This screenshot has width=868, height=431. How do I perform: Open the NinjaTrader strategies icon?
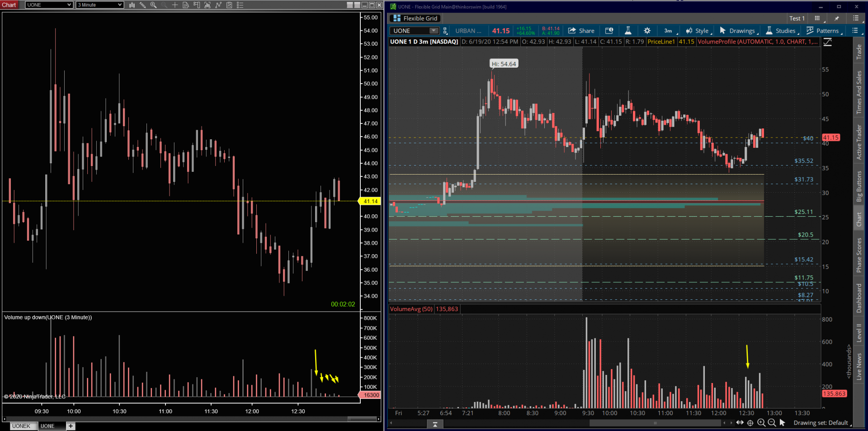[229, 5]
